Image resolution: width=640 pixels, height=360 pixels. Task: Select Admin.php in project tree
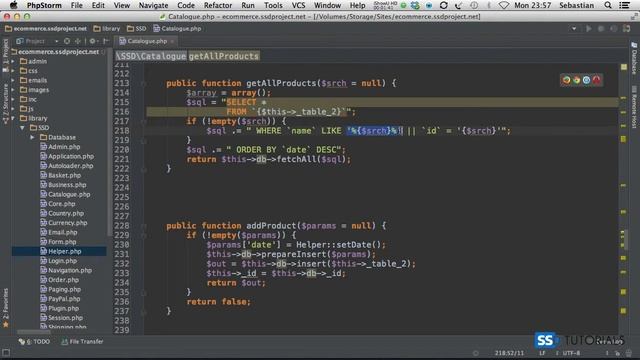pyautogui.click(x=60, y=147)
